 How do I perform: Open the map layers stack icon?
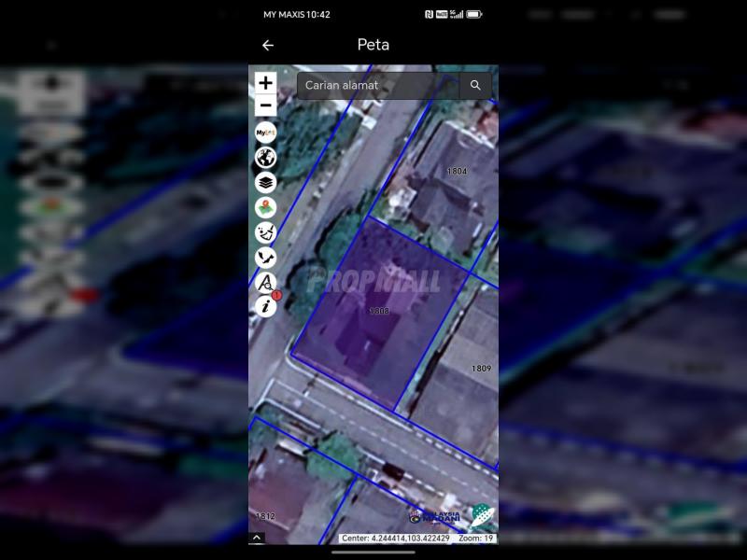coord(265,183)
